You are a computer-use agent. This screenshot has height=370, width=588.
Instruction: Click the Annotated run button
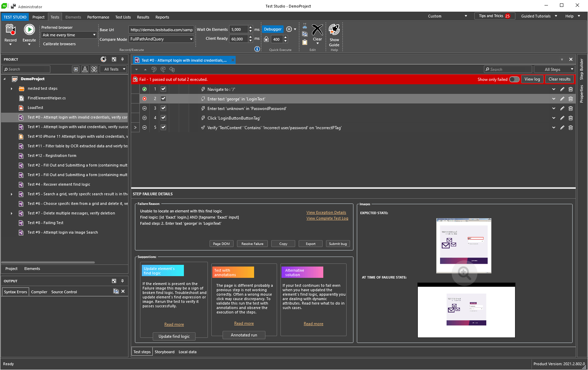(x=244, y=335)
